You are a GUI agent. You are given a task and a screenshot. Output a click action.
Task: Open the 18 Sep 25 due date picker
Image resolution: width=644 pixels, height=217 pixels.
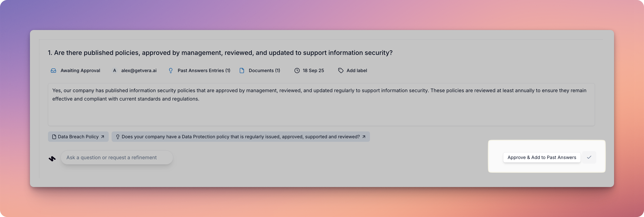(313, 71)
